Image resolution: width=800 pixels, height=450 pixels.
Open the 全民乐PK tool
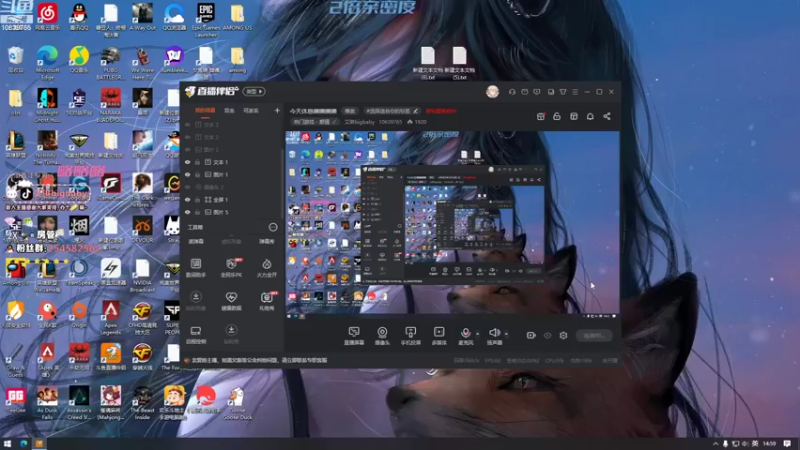231,268
